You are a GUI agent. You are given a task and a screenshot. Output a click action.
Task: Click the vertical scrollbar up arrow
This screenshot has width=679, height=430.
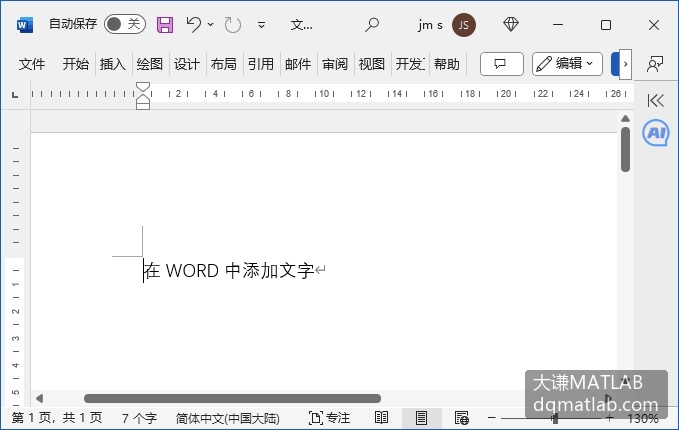point(625,119)
